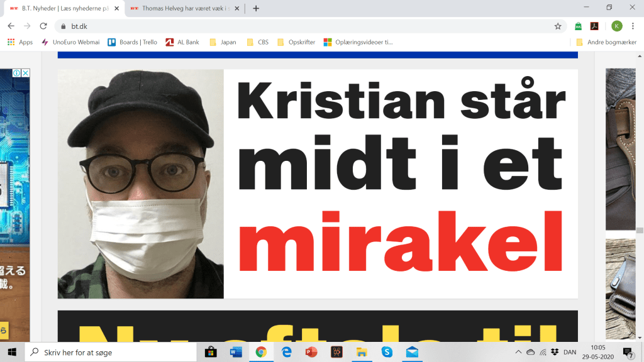The width and height of the screenshot is (644, 362).
Task: Click the masked man article photo
Action: 141,184
